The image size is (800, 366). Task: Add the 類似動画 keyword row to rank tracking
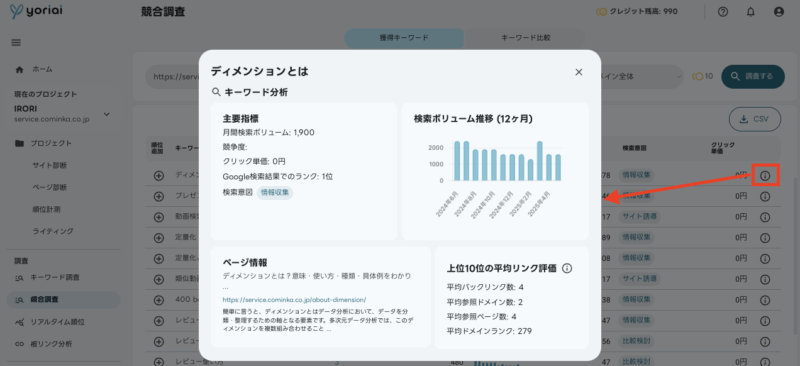[x=159, y=279]
